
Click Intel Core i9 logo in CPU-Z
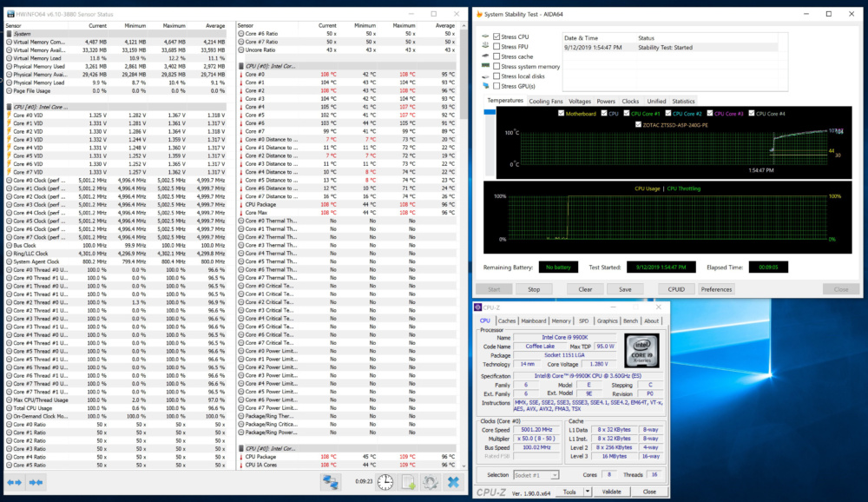point(642,350)
